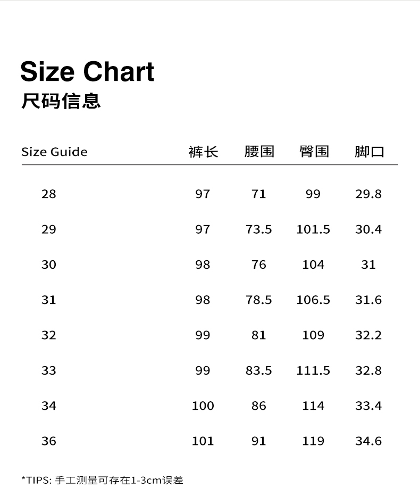The width and height of the screenshot is (420, 504).
Task: Click size 32 row label
Action: tap(48, 335)
